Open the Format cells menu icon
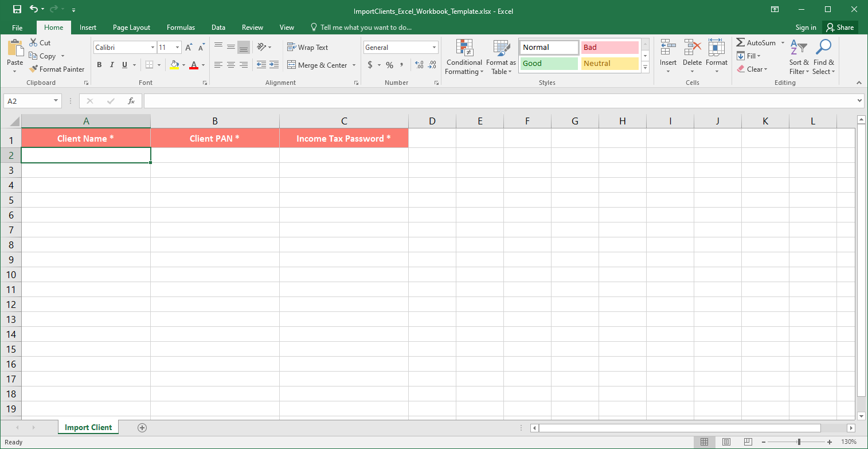 point(717,48)
